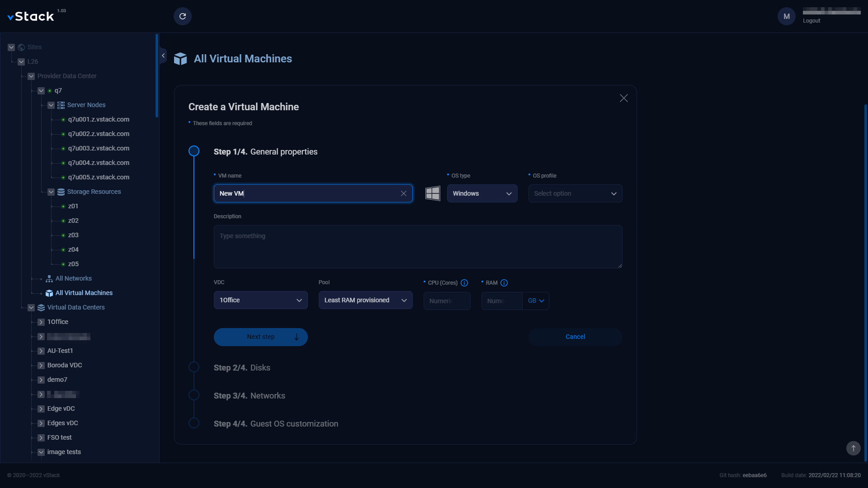Click the Git hash eebaa6e6 text
868x488 pixels.
coord(743,475)
